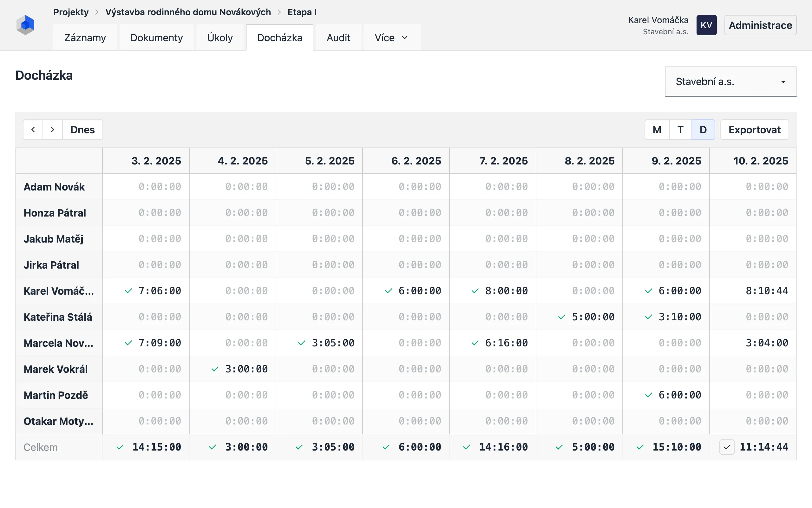This screenshot has height=508, width=812.
Task: Click total checkmark beside 15:10:00
Action: pos(640,447)
